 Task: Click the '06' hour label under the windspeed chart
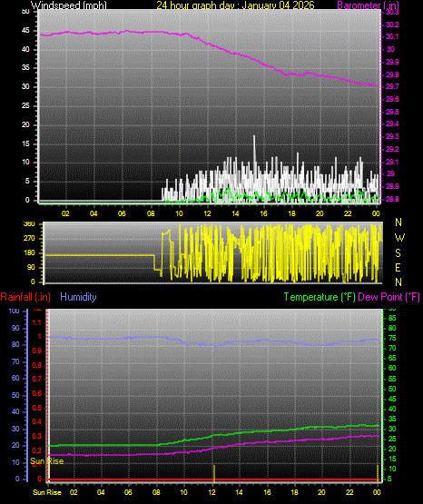pyautogui.click(x=122, y=213)
